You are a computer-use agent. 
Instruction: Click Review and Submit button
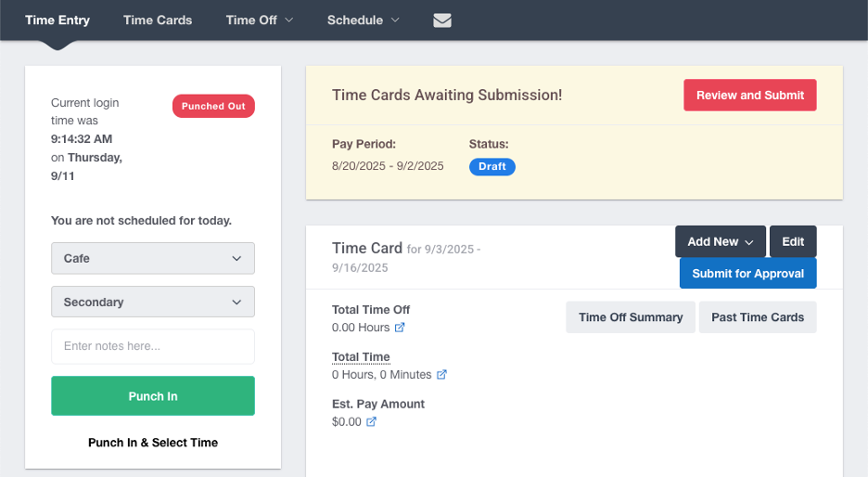[x=750, y=95]
